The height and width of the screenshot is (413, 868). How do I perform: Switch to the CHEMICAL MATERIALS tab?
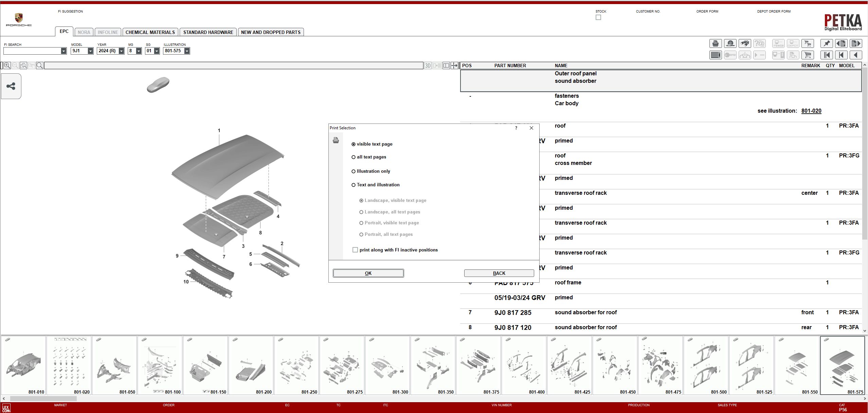pyautogui.click(x=150, y=32)
